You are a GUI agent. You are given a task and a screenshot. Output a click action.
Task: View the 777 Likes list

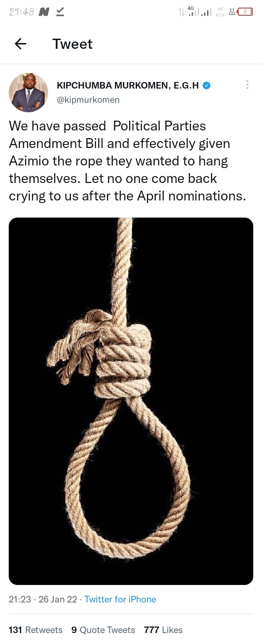(x=163, y=630)
